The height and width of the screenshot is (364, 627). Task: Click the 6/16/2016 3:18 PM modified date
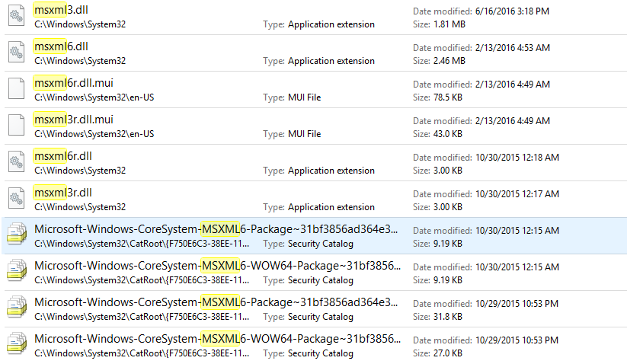pyautogui.click(x=512, y=11)
